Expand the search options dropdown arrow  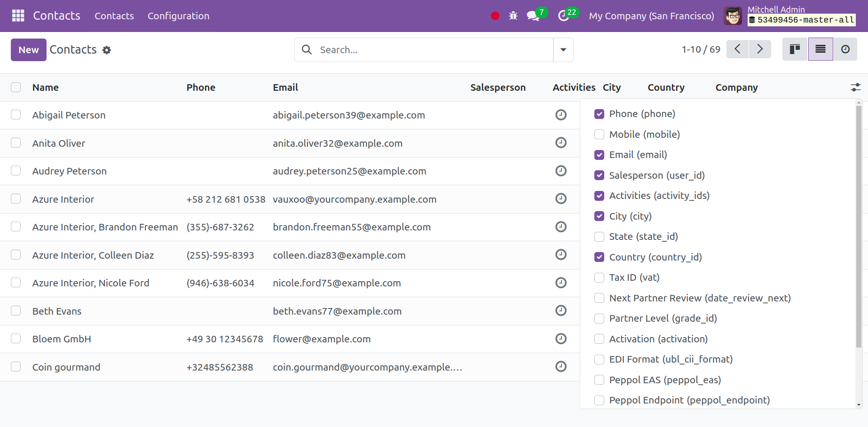[563, 50]
